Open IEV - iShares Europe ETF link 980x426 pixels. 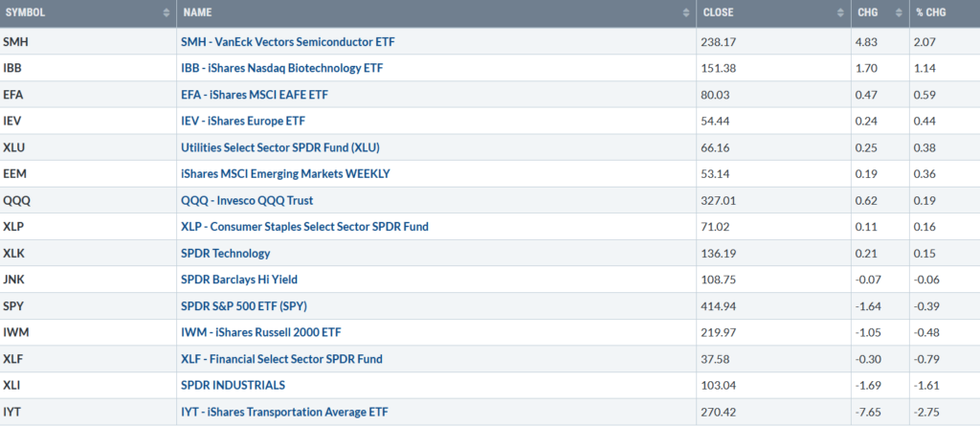click(x=242, y=122)
